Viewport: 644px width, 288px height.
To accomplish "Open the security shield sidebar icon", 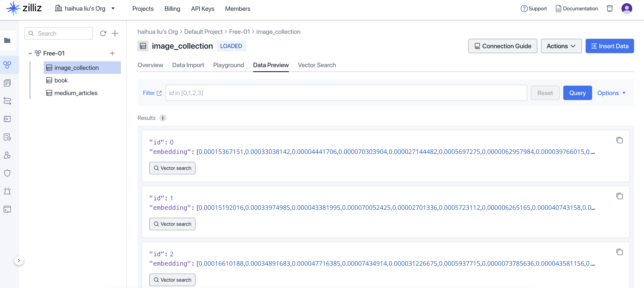I will 7,173.
